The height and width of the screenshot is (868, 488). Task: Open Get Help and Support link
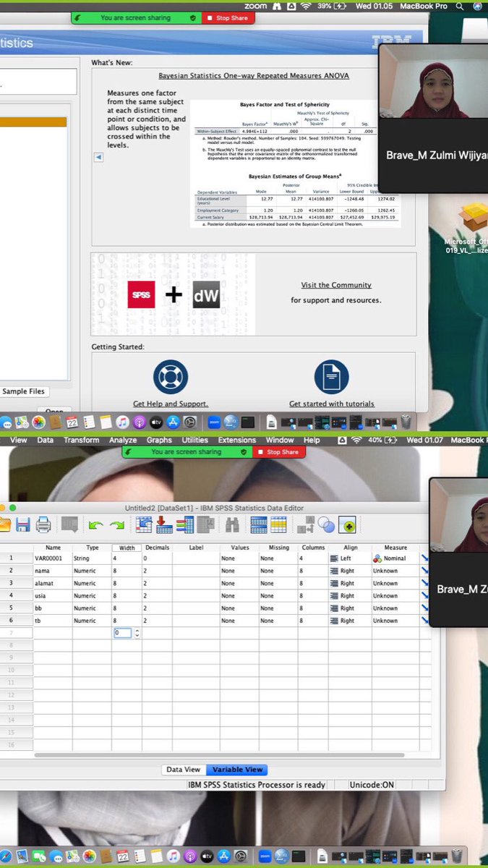click(171, 404)
